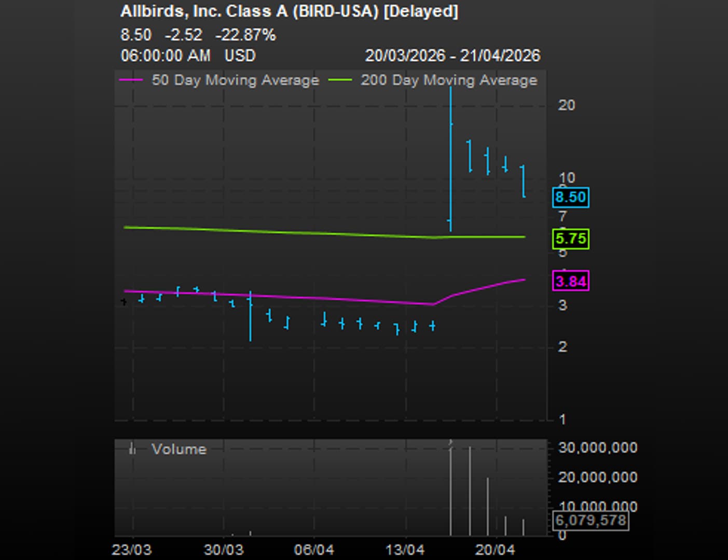This screenshot has width=728, height=560.
Task: Select the 50 Day Moving Average legend label
Action: (x=235, y=80)
